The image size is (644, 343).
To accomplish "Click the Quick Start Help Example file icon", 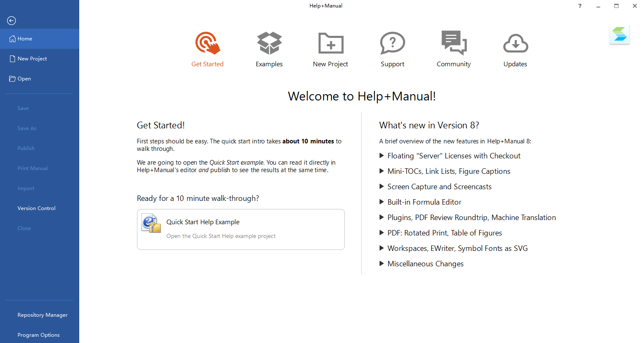I will click(151, 223).
